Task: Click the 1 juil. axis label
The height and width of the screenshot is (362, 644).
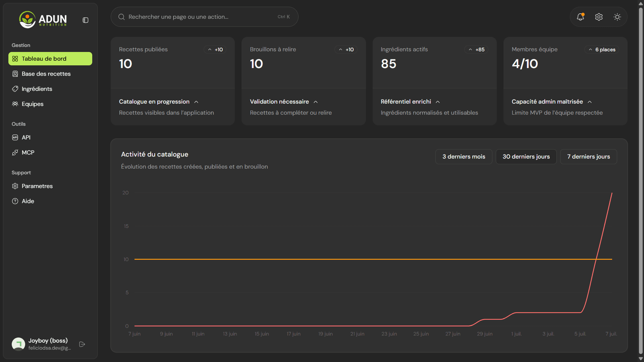Action: (516, 334)
